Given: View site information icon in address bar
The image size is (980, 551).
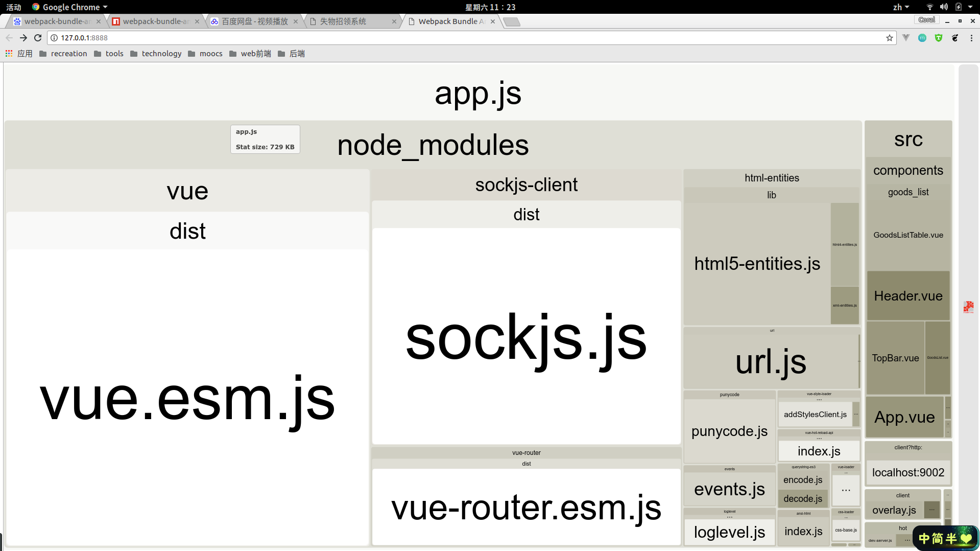Looking at the screenshot, I should pos(54,38).
